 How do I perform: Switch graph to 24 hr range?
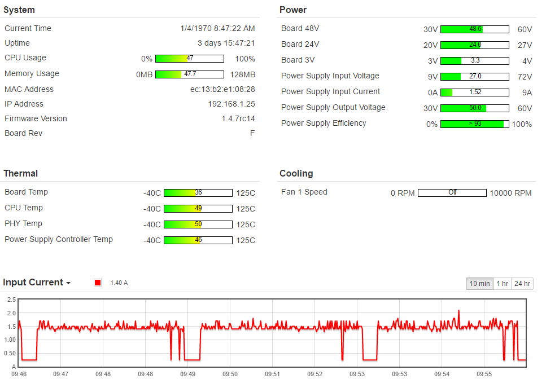tap(522, 284)
